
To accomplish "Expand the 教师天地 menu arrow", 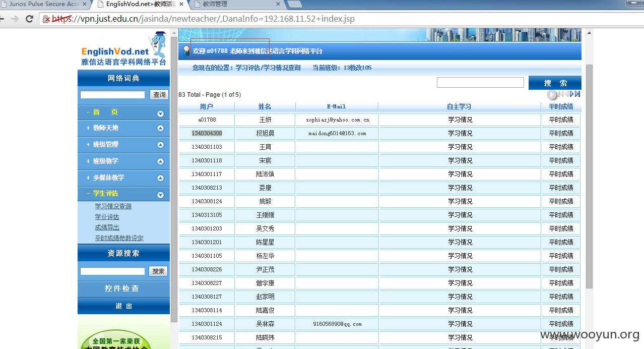I will pos(160,129).
